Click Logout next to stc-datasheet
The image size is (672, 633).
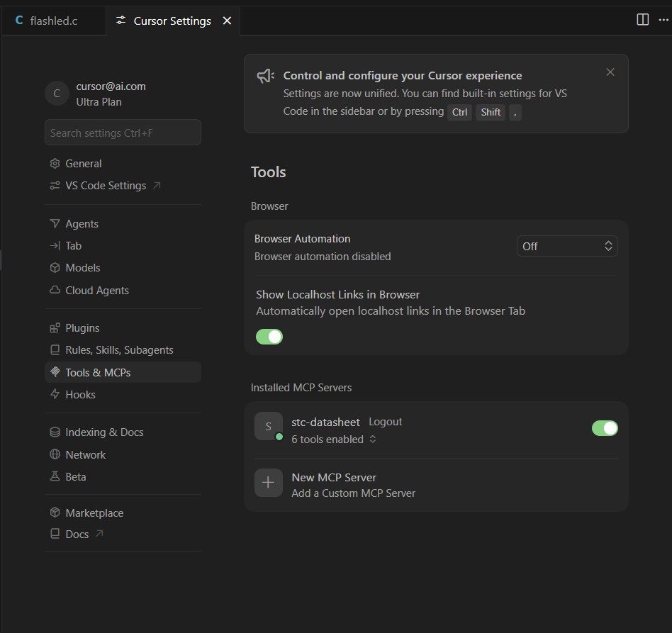click(385, 422)
